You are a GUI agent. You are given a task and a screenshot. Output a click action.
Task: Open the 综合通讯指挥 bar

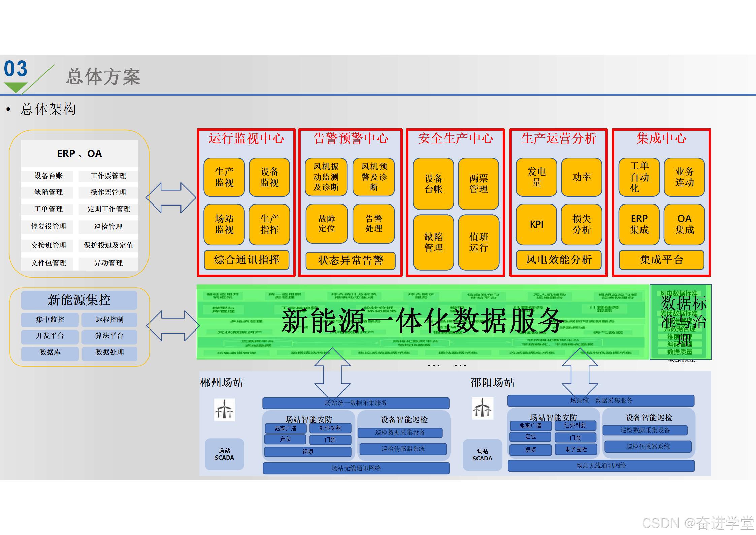246,260
